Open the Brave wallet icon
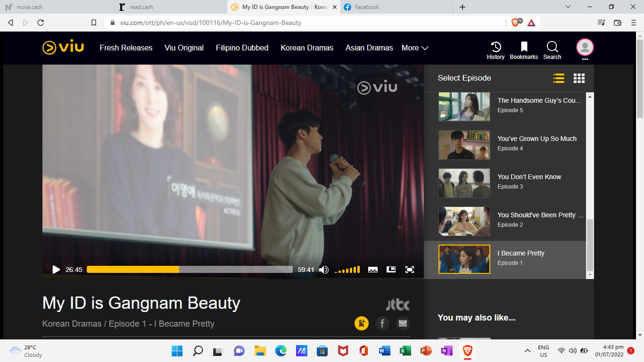 (x=618, y=23)
